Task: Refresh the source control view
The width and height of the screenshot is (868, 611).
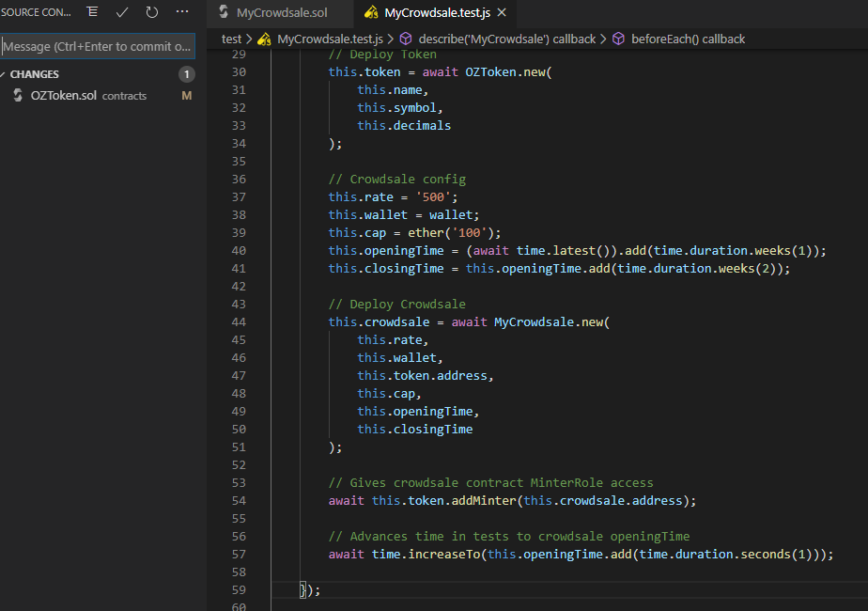Action: pyautogui.click(x=152, y=12)
